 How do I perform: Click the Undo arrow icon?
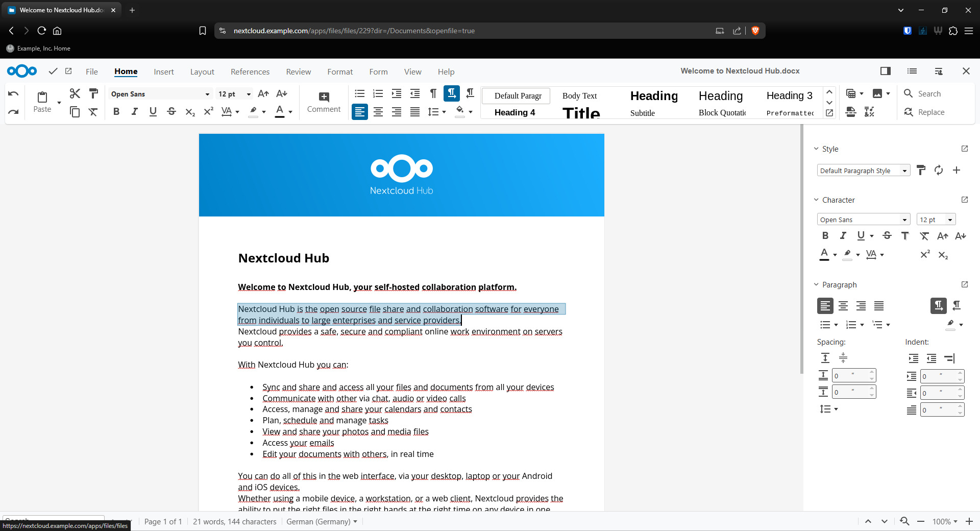tap(14, 94)
